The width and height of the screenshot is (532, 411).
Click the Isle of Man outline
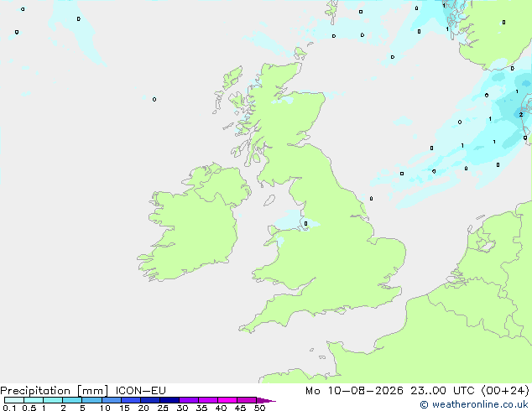point(269,200)
